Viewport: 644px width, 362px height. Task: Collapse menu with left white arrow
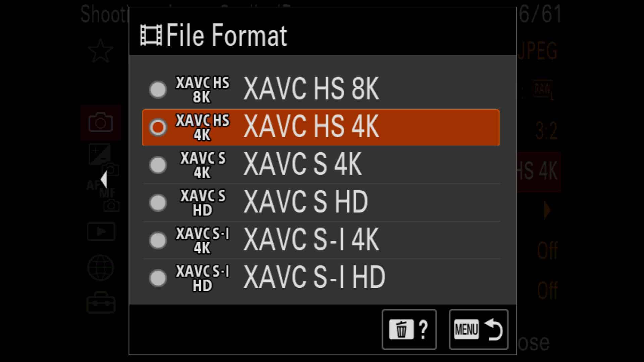[x=104, y=179]
